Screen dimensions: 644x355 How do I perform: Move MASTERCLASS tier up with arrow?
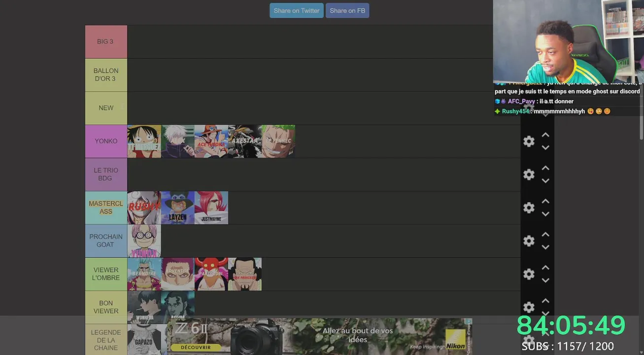click(x=545, y=201)
